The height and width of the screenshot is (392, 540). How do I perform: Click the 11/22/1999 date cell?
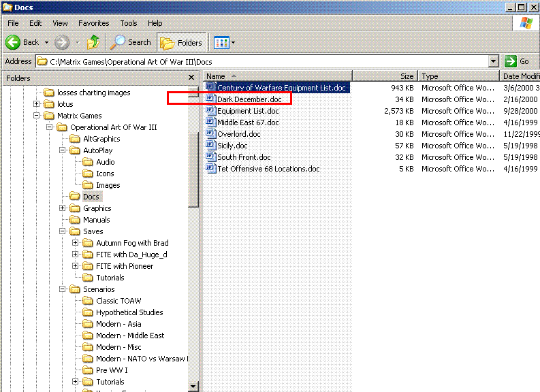point(522,134)
